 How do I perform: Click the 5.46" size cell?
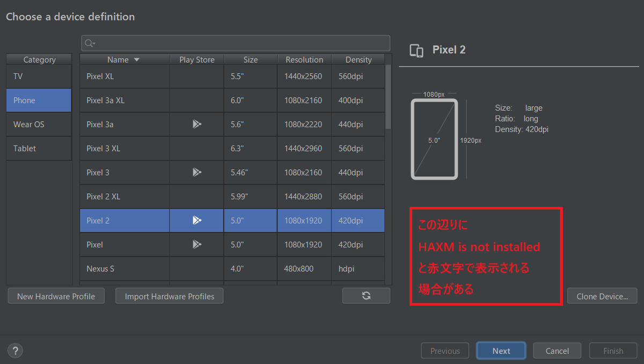coord(251,172)
